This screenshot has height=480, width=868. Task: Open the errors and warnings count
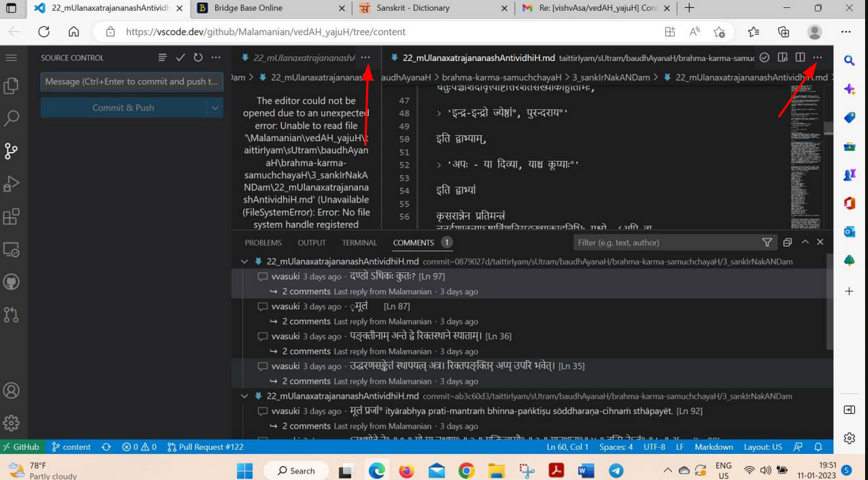139,447
